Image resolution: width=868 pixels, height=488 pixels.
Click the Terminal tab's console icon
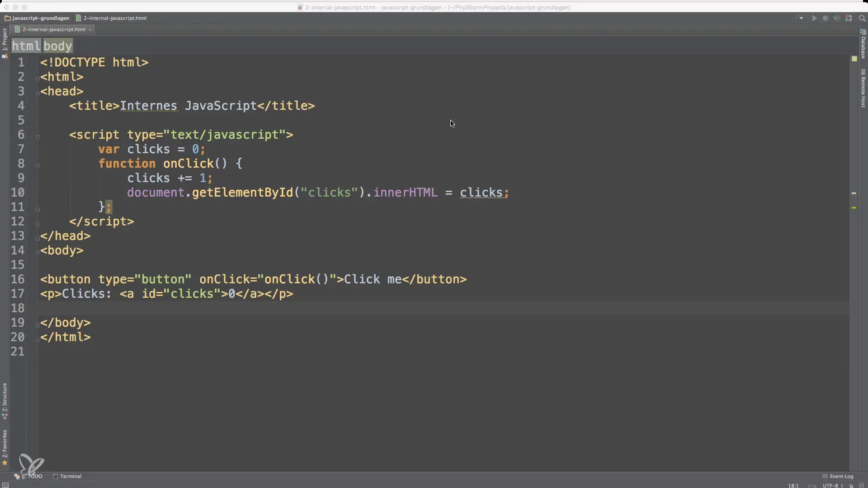click(x=56, y=476)
